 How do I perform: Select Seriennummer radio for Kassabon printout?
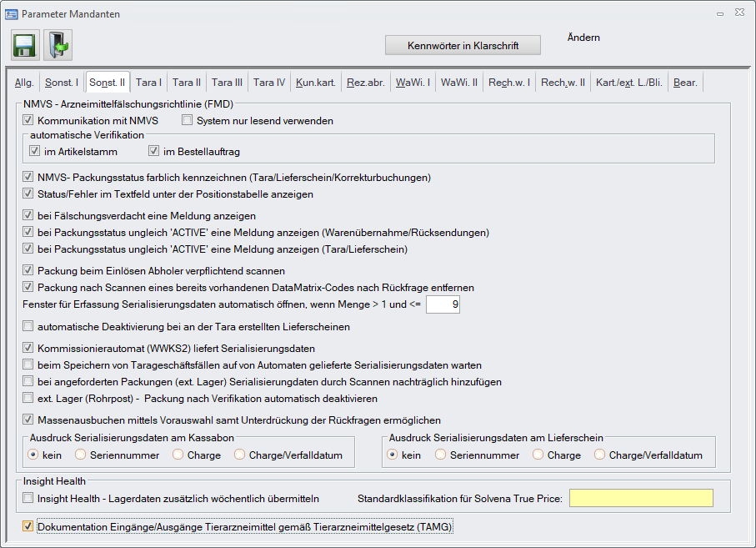point(81,455)
